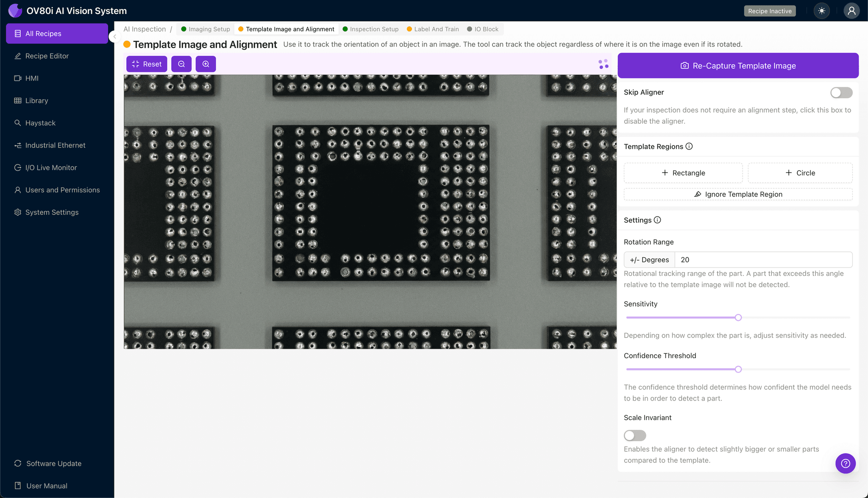Enable the Skip Aligner toggle
Screen dimensions: 868x498
tap(841, 92)
